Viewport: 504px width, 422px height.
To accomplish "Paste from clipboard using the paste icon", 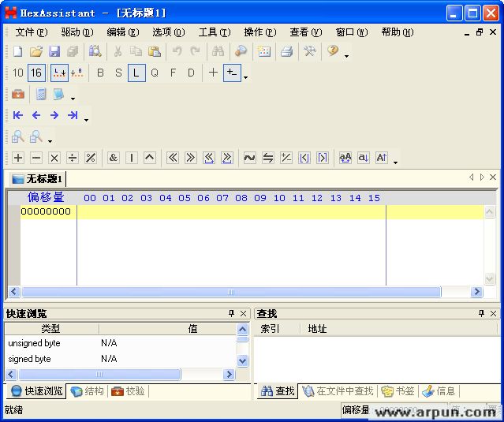I will pos(155,51).
